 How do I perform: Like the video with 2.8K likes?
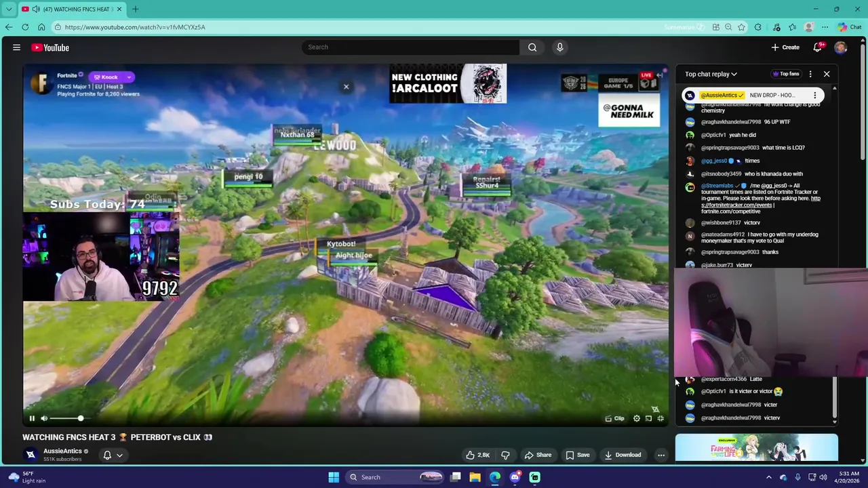(478, 455)
